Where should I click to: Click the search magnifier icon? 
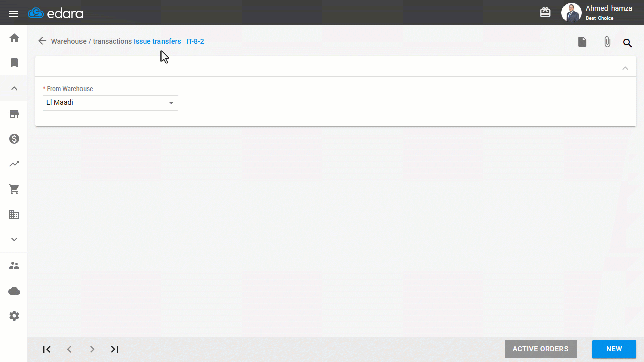pyautogui.click(x=628, y=43)
